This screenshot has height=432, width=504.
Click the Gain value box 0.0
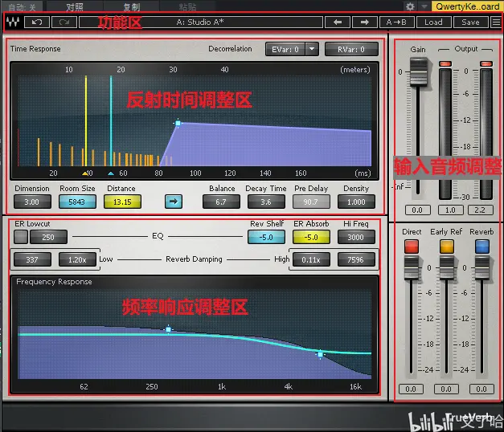coord(417,210)
